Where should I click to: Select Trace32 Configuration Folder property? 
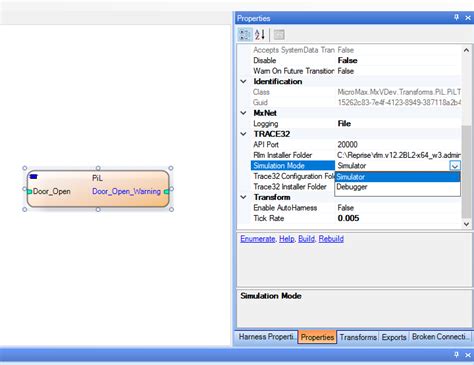[293, 176]
